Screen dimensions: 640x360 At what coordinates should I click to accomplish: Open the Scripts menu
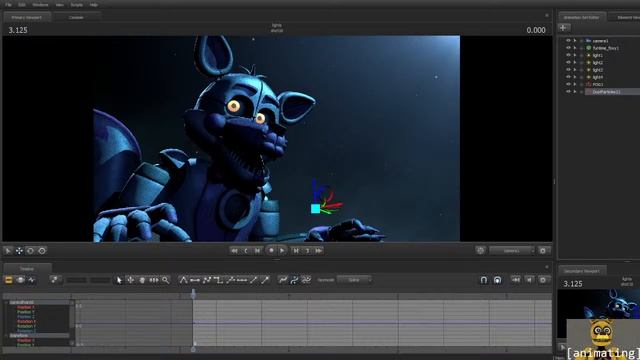point(77,5)
